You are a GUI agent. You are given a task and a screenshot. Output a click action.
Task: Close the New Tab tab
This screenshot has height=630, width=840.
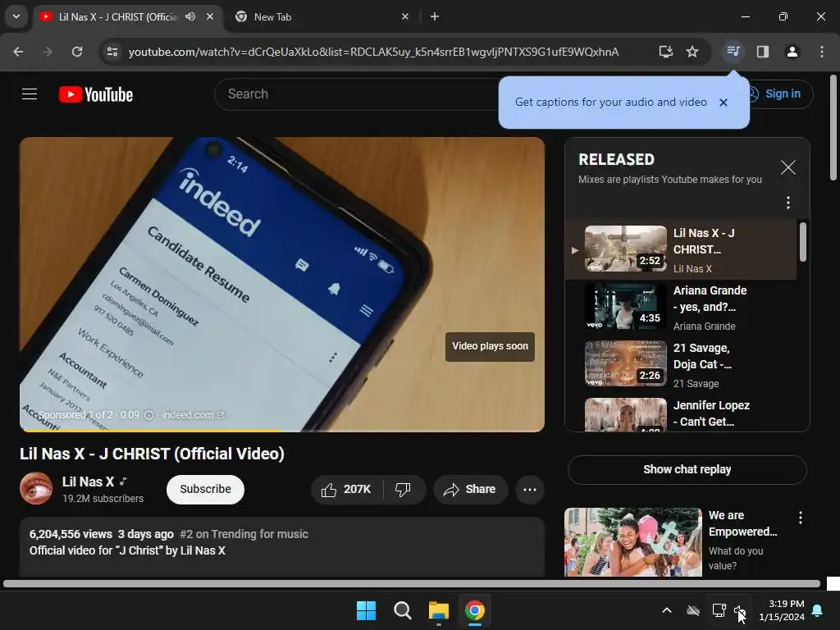pyautogui.click(x=405, y=16)
